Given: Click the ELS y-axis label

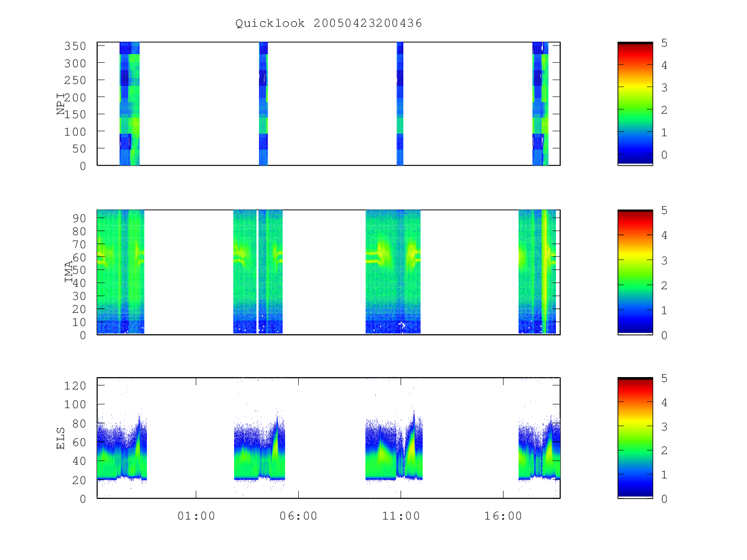Looking at the screenshot, I should tap(61, 438).
